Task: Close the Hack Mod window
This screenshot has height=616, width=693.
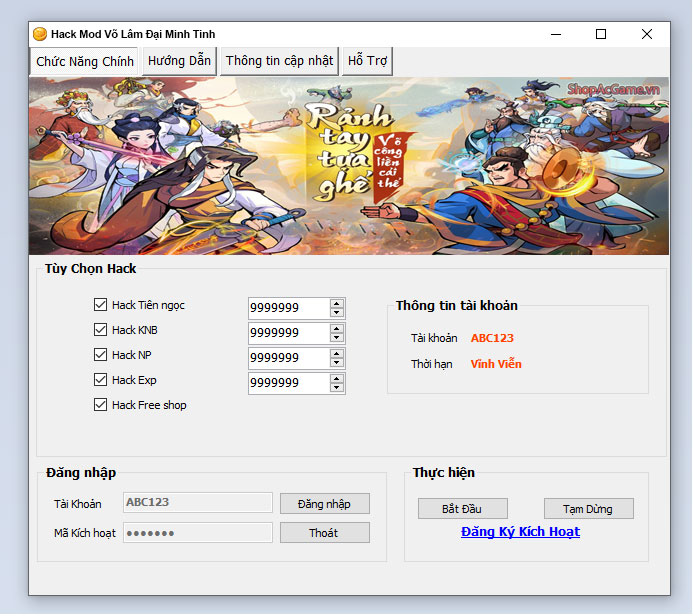Action: [x=647, y=34]
